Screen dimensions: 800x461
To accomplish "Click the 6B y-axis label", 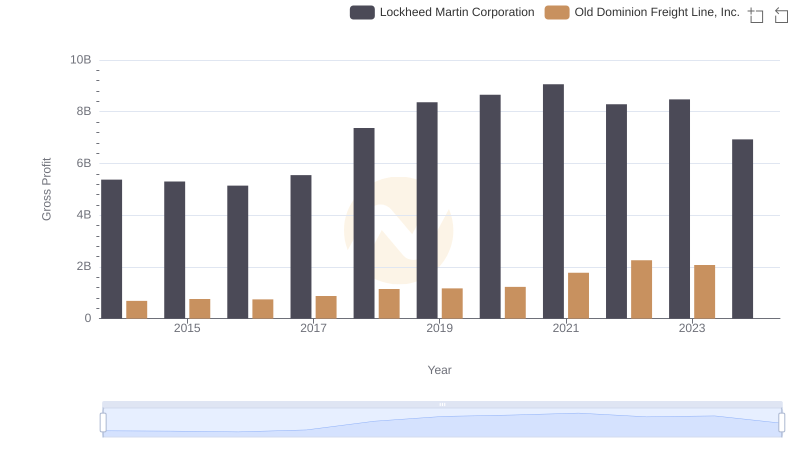I will coord(84,163).
